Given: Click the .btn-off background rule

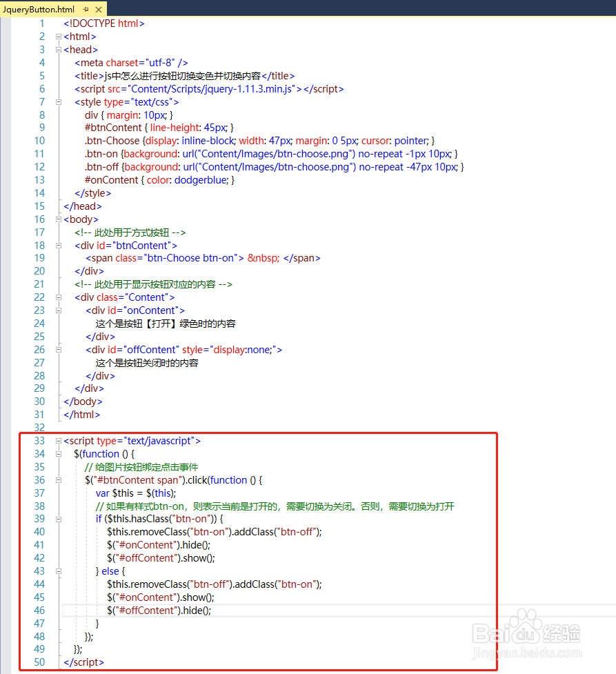Looking at the screenshot, I should pyautogui.click(x=275, y=167).
